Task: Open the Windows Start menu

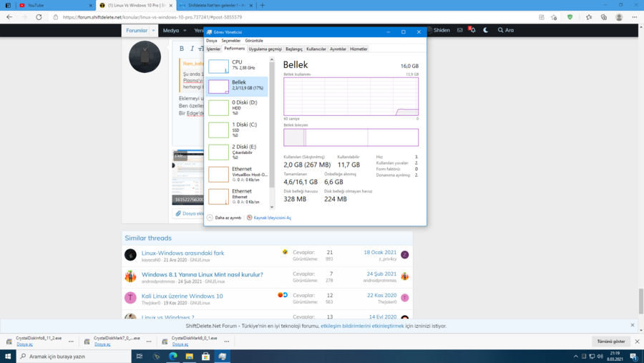Action: pyautogui.click(x=8, y=356)
